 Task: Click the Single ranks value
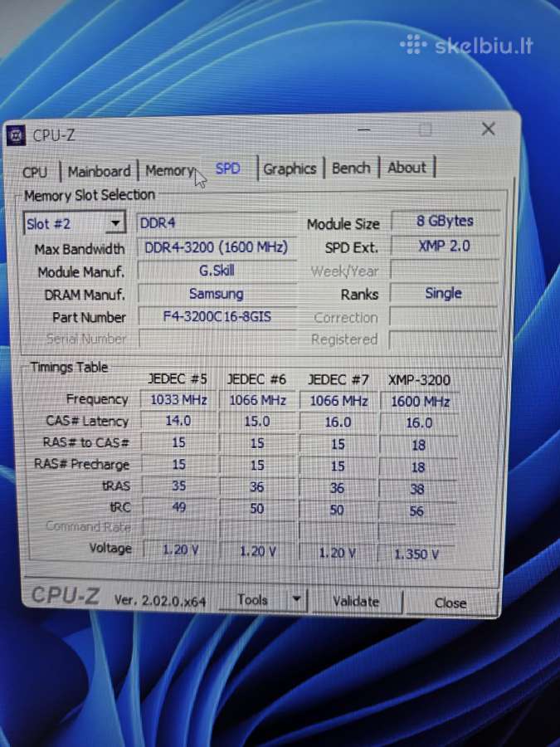pyautogui.click(x=443, y=293)
